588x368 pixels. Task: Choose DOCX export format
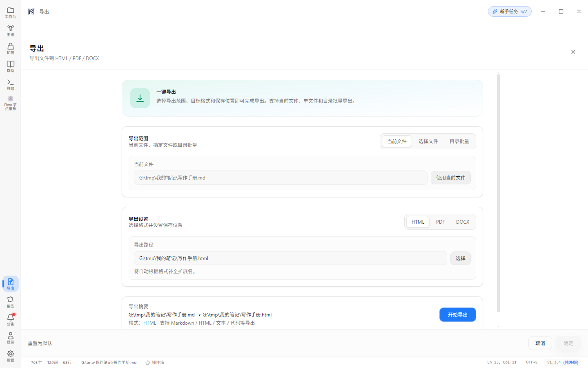pyautogui.click(x=463, y=222)
